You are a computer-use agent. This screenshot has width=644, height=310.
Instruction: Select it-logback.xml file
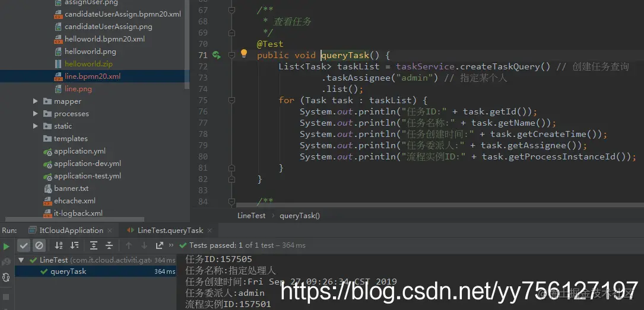[x=78, y=213]
